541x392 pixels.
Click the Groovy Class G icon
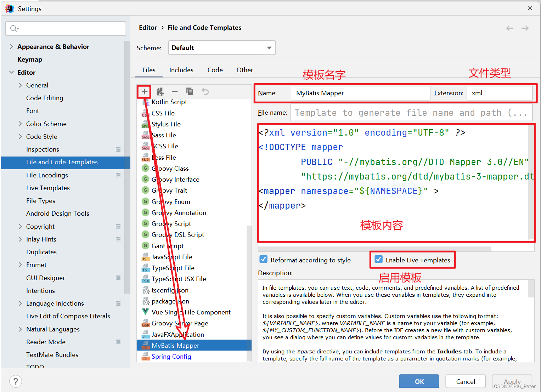pos(145,168)
